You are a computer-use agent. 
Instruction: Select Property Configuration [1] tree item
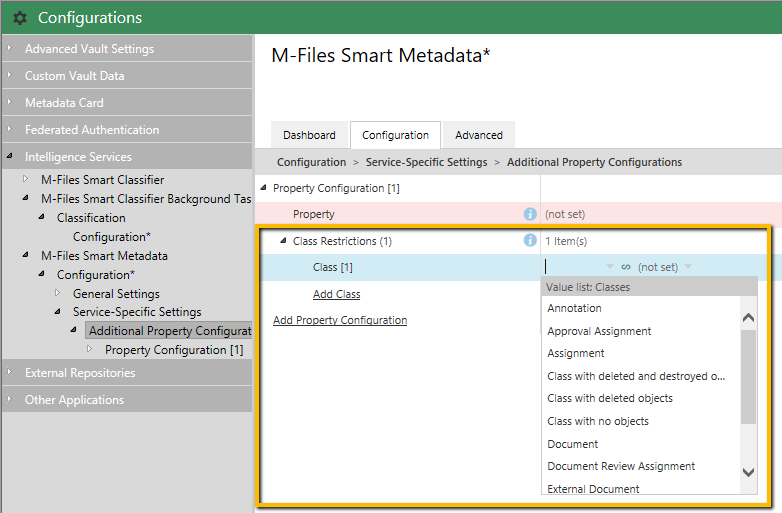[174, 350]
